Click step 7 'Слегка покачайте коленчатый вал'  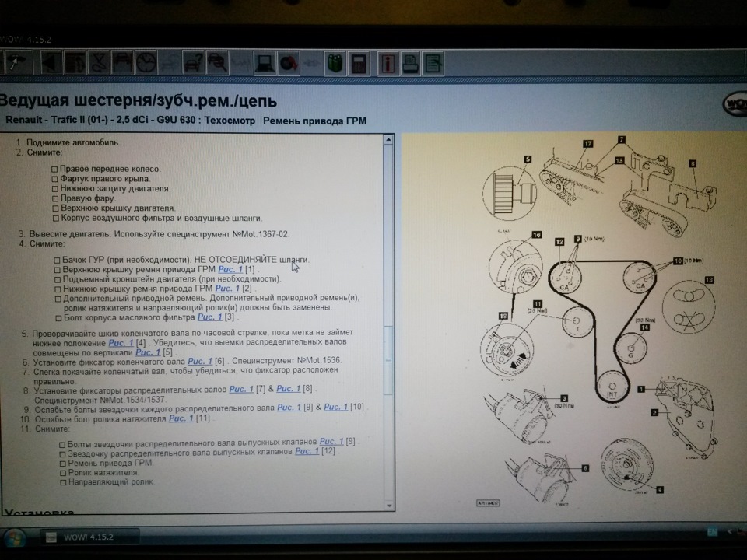pos(186,375)
